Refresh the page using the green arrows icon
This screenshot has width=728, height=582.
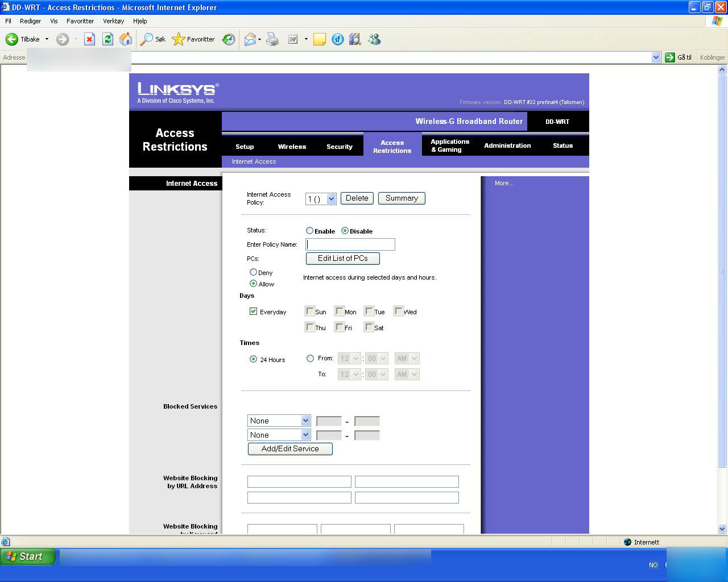107,39
